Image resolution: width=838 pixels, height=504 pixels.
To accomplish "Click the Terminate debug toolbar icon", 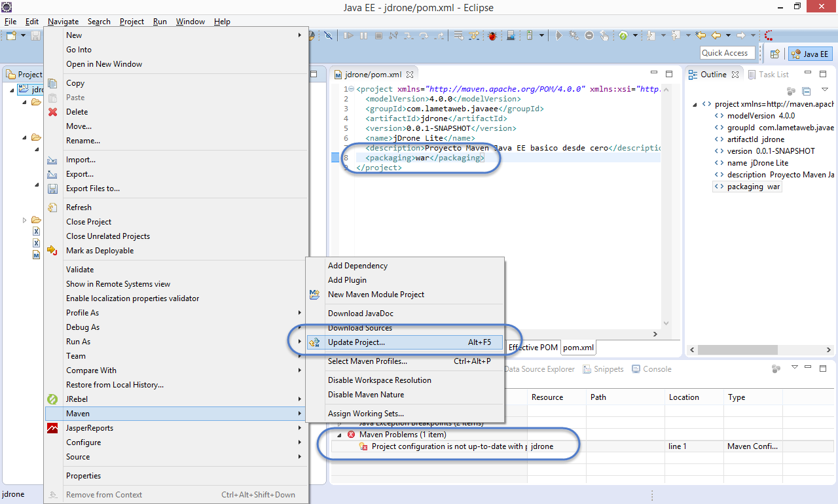I will click(x=378, y=35).
